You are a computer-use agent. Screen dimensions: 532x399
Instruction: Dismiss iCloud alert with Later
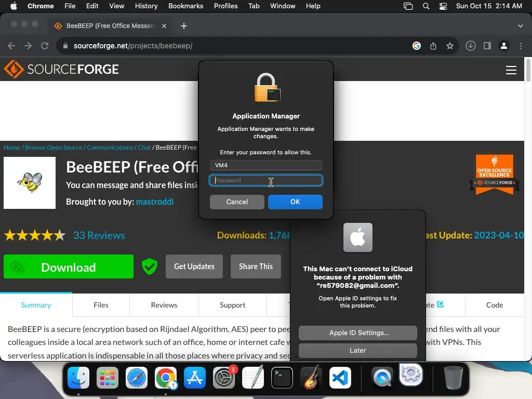pyautogui.click(x=358, y=351)
